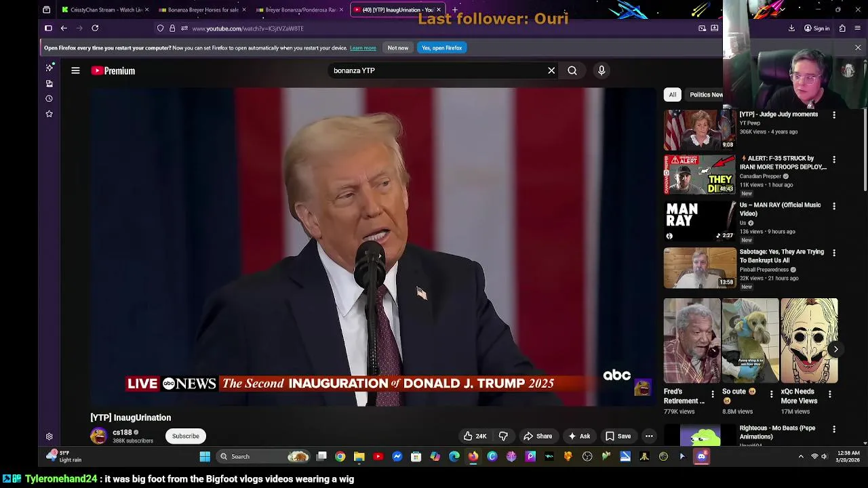Show next shorts with the chevron arrow
The image size is (868, 488).
coord(835,349)
